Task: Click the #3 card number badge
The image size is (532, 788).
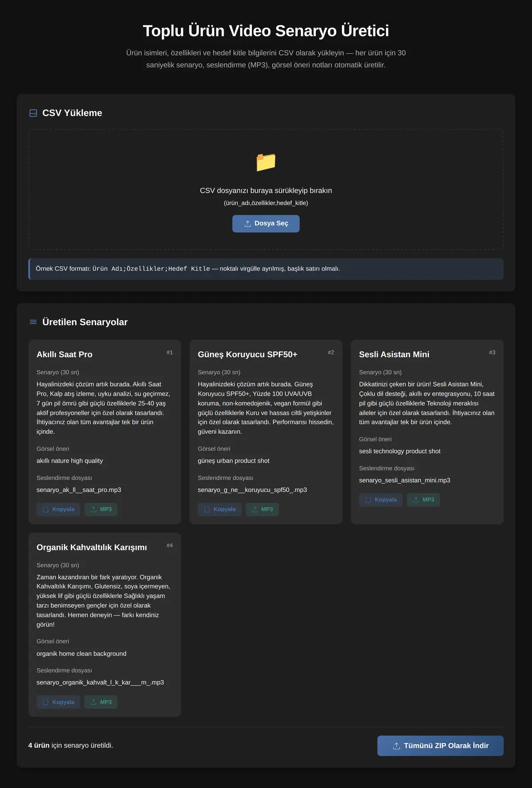Action: coord(492,353)
